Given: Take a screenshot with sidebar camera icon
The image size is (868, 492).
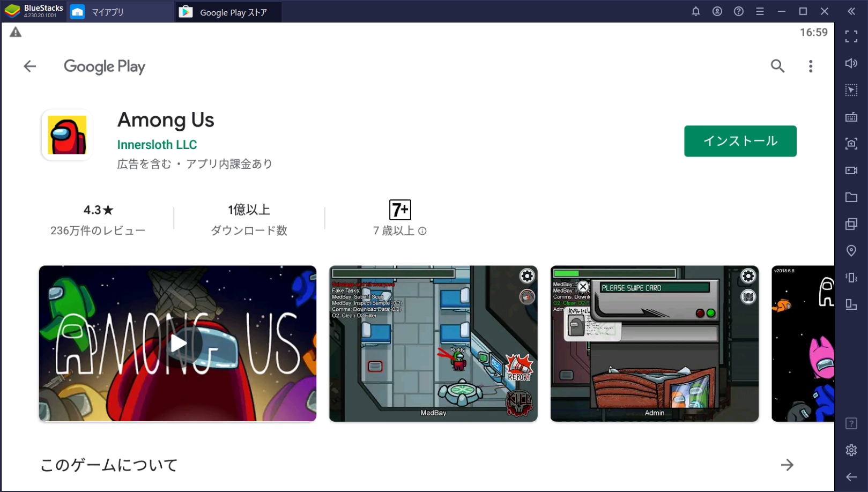Looking at the screenshot, I should pyautogui.click(x=851, y=144).
